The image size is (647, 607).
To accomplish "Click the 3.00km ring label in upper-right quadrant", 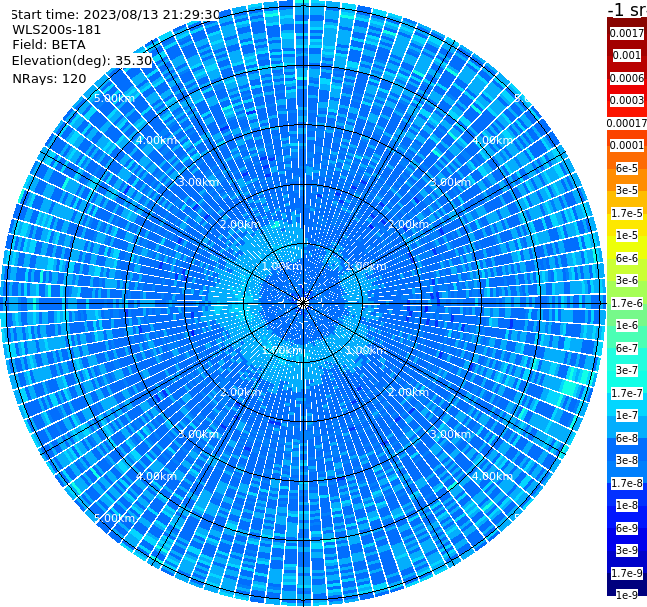I will 451,182.
